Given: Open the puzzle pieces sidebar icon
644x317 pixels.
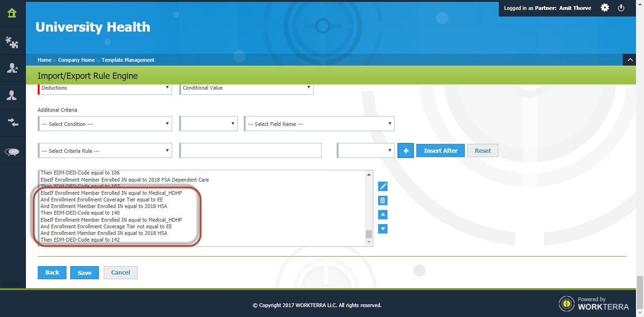Looking at the screenshot, I should click(12, 42).
